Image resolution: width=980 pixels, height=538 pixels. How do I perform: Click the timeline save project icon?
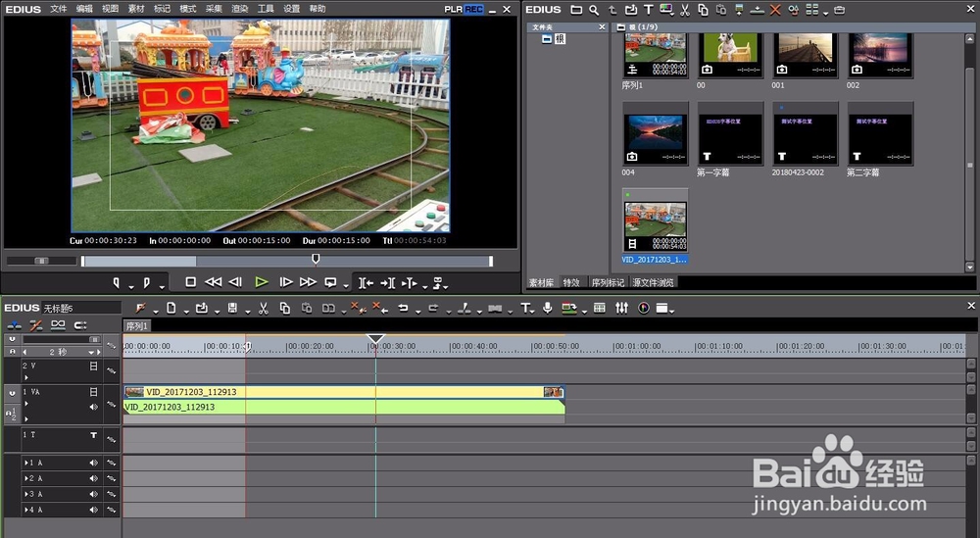click(232, 308)
